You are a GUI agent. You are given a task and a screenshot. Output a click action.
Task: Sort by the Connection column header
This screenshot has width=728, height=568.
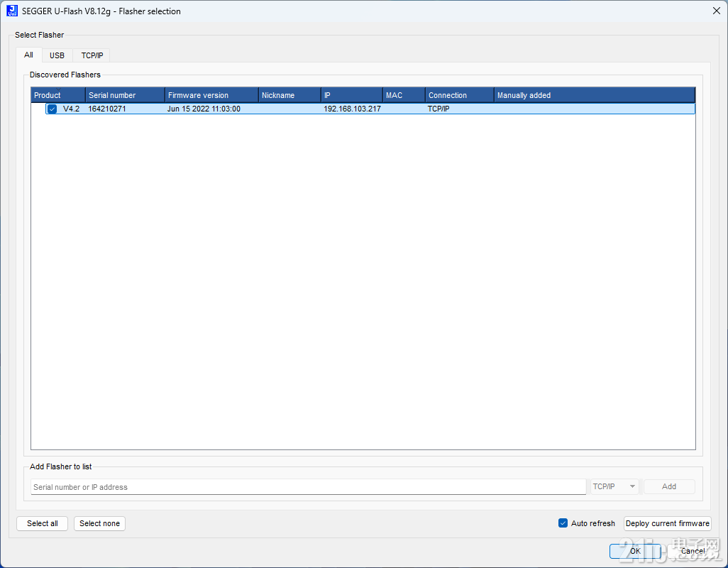[x=460, y=95]
